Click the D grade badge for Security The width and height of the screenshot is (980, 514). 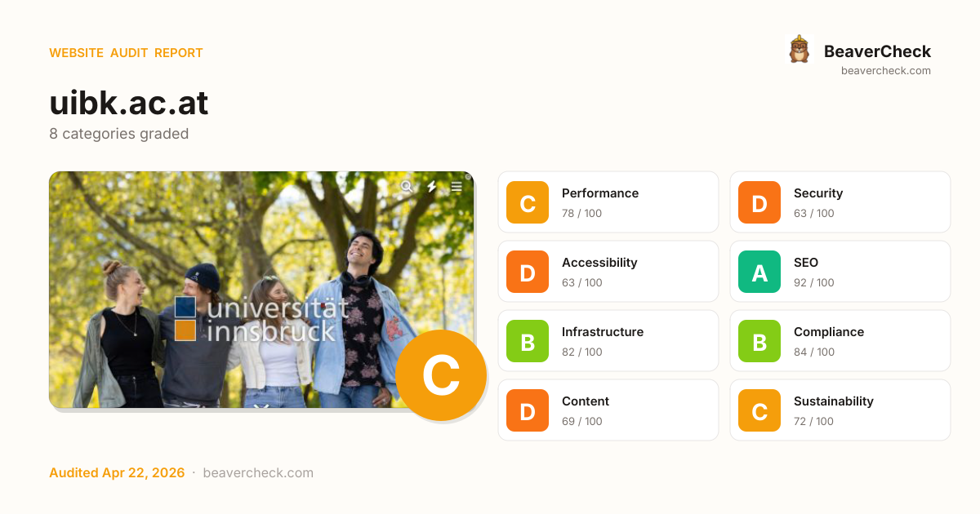point(759,202)
